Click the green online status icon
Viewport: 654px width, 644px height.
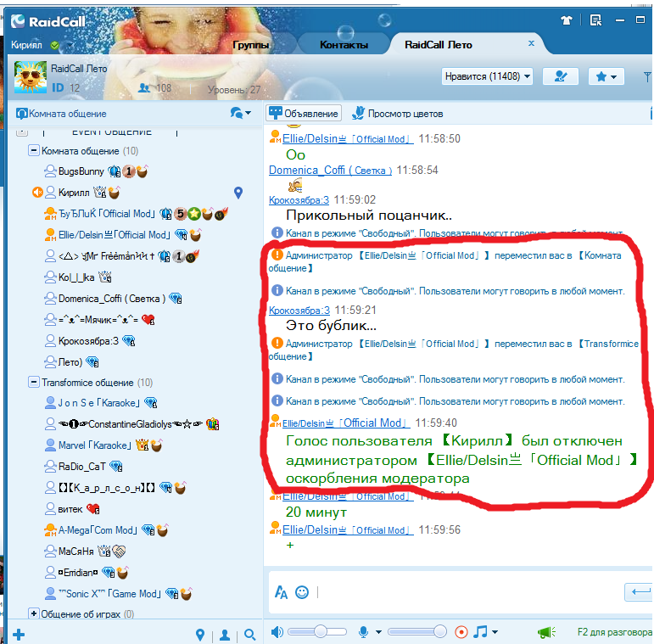click(x=54, y=45)
